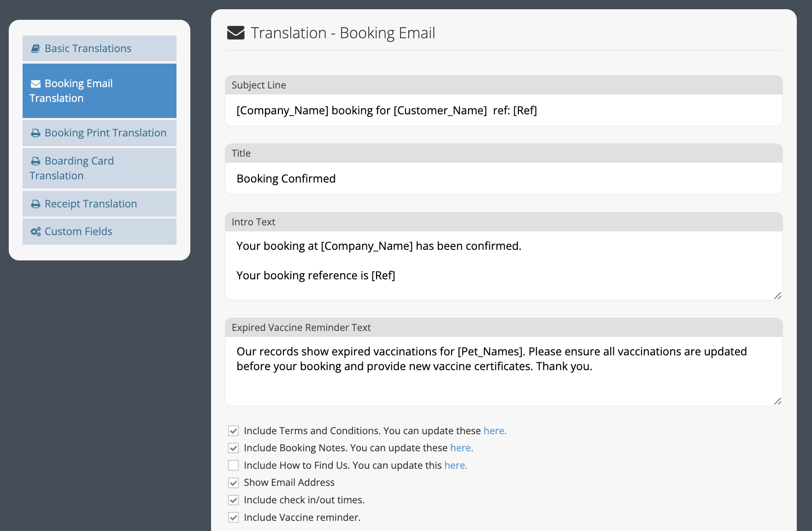
Task: Open Custom Fields menu item
Action: [100, 231]
